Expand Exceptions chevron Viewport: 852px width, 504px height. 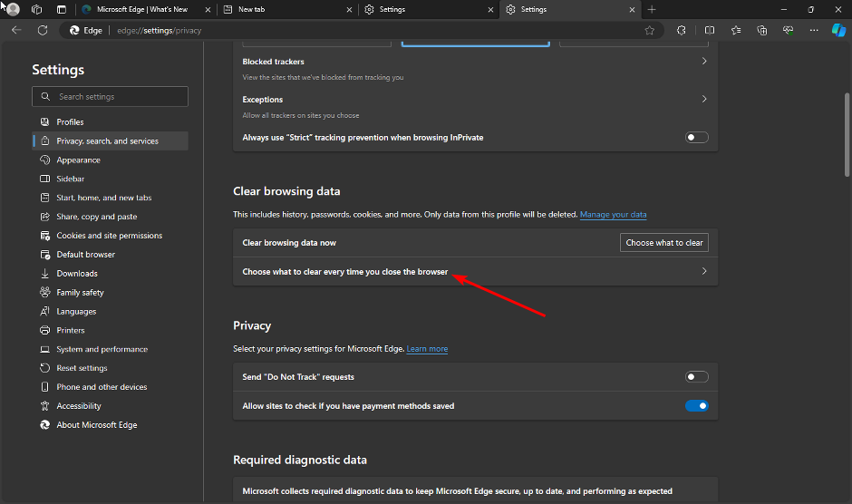click(x=704, y=99)
